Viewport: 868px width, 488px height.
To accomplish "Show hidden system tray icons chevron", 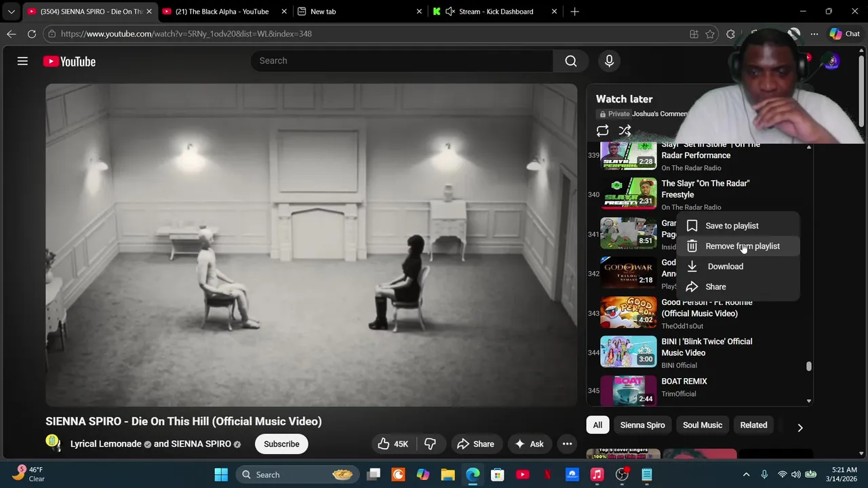I will click(746, 475).
